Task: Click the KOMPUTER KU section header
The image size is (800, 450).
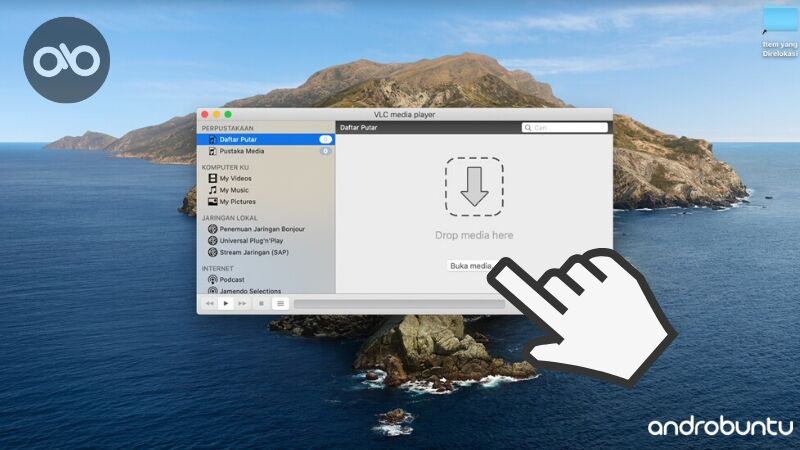Action: coord(225,167)
